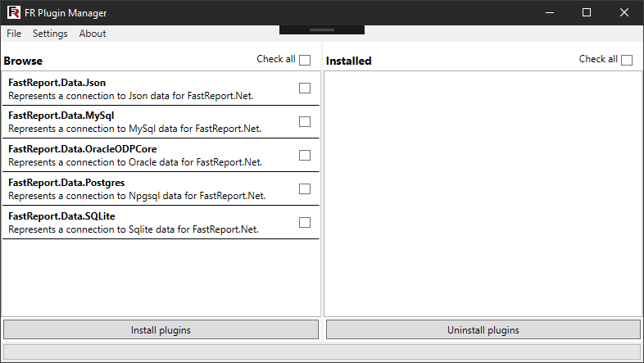Click the Uninstall plugins button
644x363 pixels.
(x=483, y=329)
